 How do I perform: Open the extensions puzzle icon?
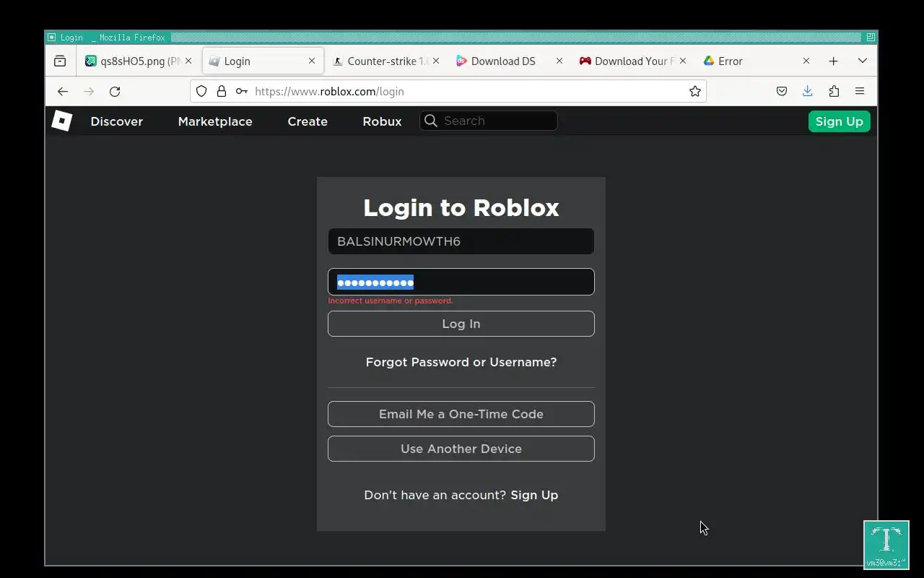[x=834, y=91]
